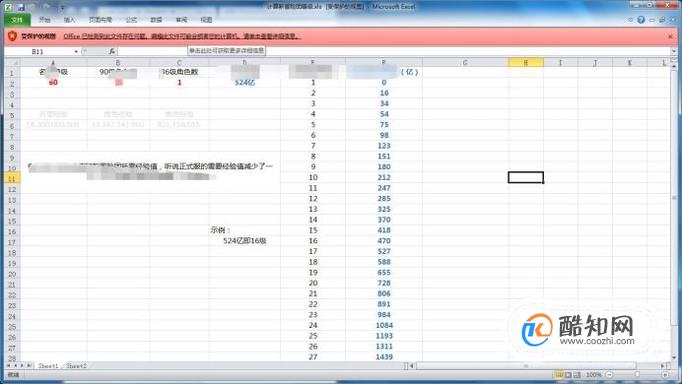Screen dimensions: 682x384
Task: Click the 36级角色数 header cell
Action: click(179, 72)
